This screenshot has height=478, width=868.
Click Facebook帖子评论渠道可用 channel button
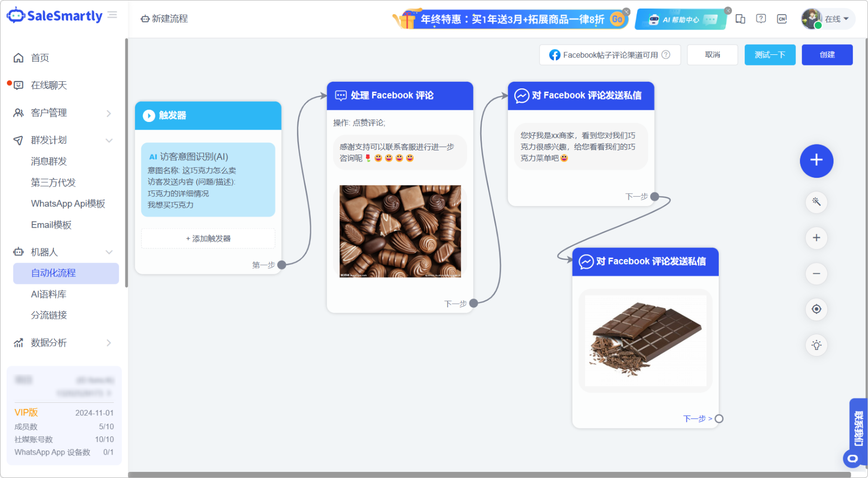pos(610,55)
